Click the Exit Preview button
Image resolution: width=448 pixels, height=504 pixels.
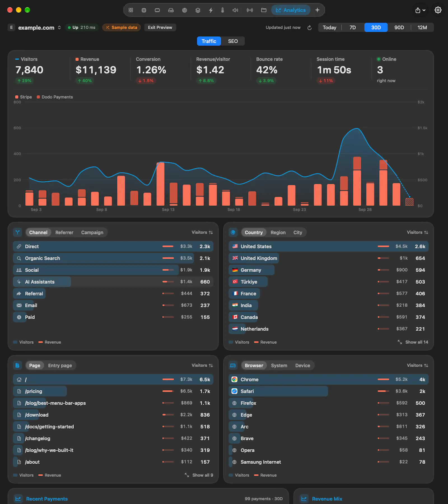tap(160, 27)
